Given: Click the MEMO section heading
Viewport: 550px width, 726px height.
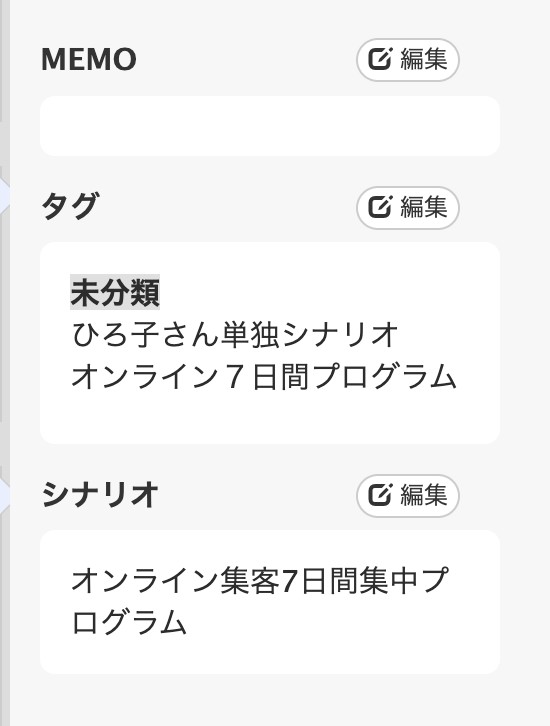Looking at the screenshot, I should [x=89, y=59].
